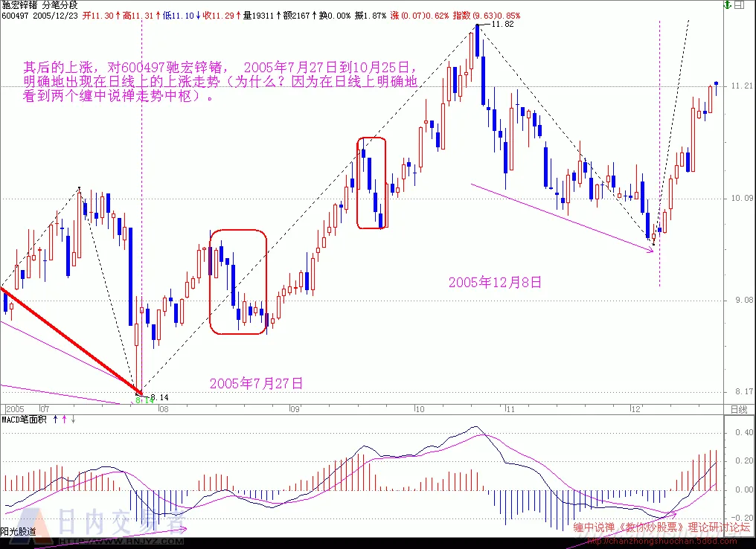The height and width of the screenshot is (549, 756).
Task: Select the 2005年12月8日 text annotation
Action: (495, 283)
